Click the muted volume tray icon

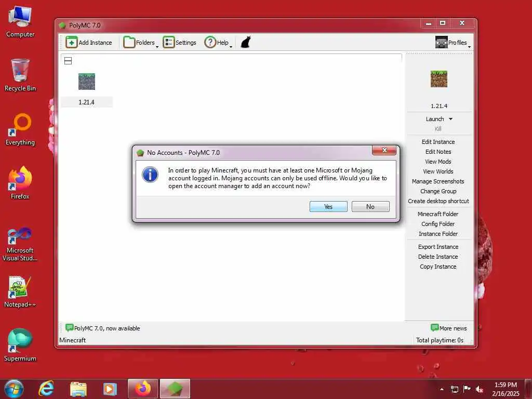pyautogui.click(x=480, y=389)
